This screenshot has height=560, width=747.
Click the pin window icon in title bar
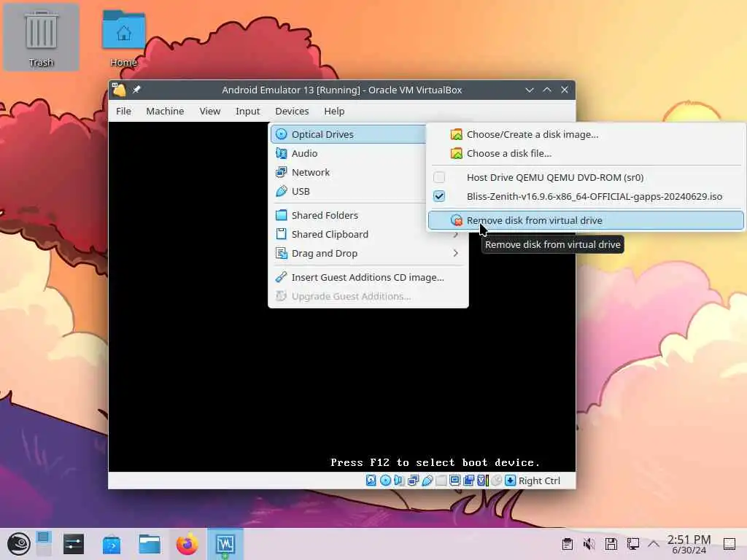click(x=136, y=90)
